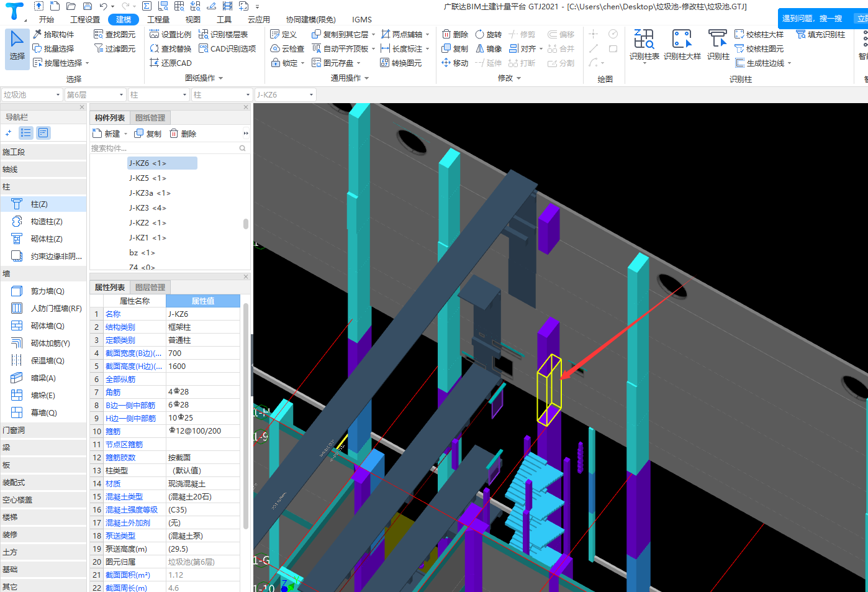
Task: Click 识别楼层表 recognize floor table
Action: (x=224, y=34)
